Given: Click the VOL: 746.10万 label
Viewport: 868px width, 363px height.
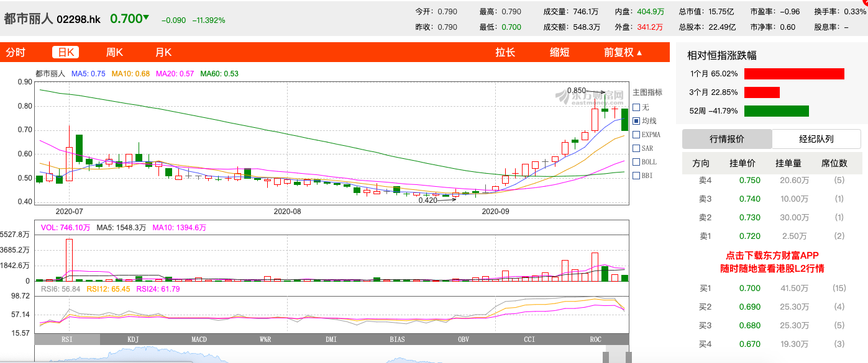Looking at the screenshot, I should 65,228.
